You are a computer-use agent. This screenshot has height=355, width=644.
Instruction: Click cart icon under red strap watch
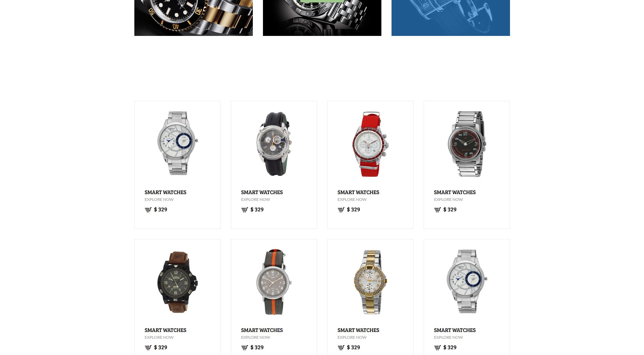click(x=341, y=210)
